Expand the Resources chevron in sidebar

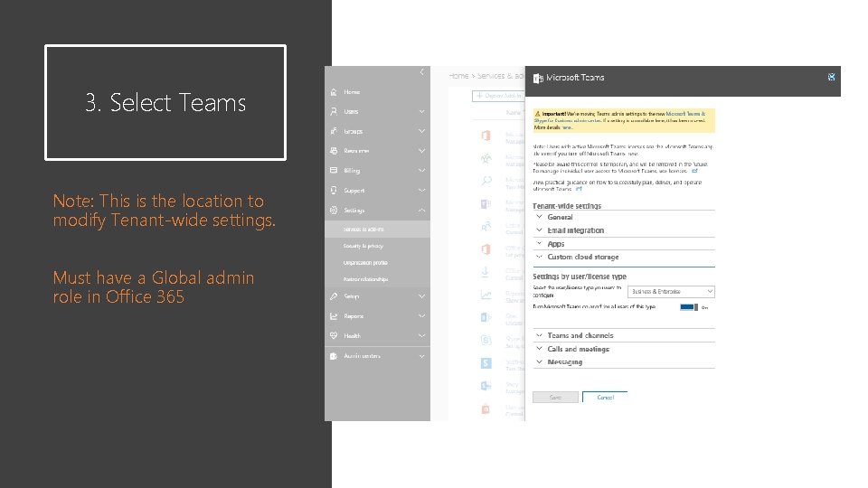(422, 151)
